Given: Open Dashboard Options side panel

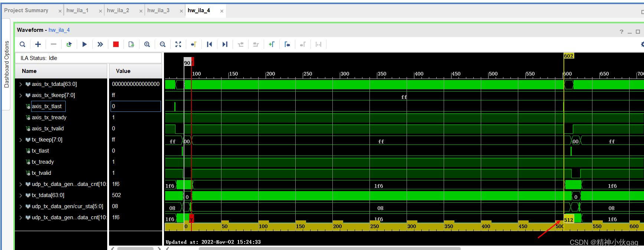Looking at the screenshot, I should coord(6,64).
